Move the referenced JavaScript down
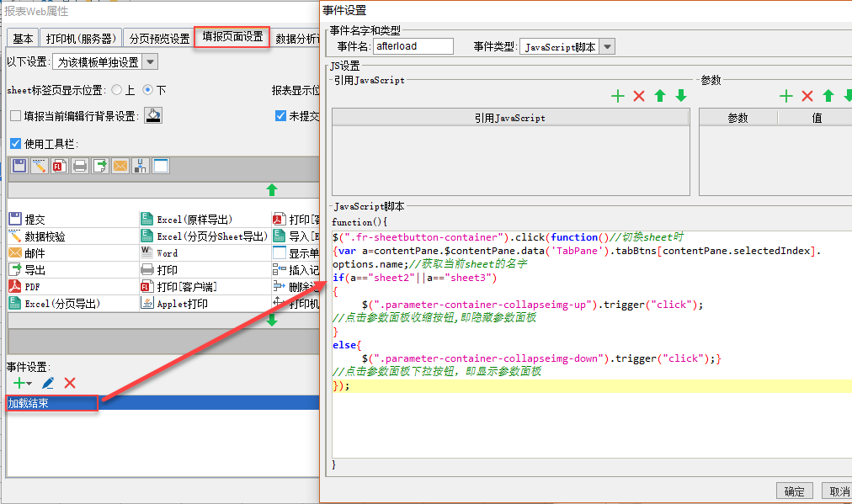 681,96
